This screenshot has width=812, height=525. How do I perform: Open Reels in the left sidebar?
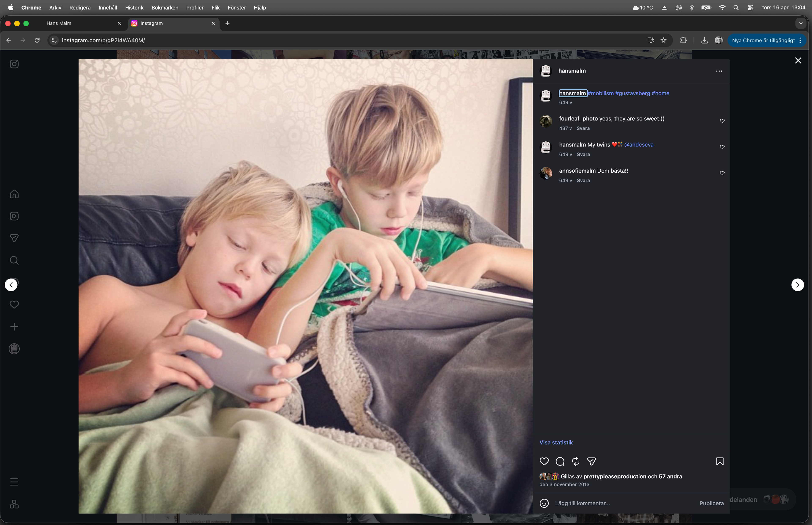click(x=14, y=216)
